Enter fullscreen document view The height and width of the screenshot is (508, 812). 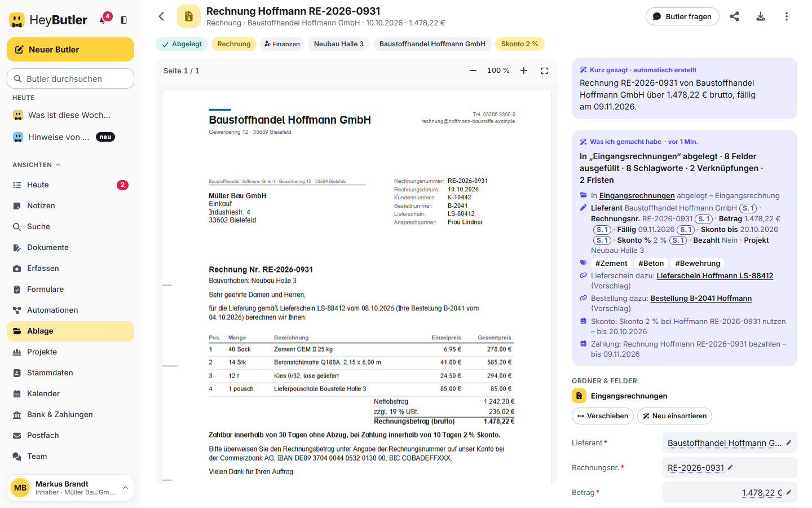544,71
